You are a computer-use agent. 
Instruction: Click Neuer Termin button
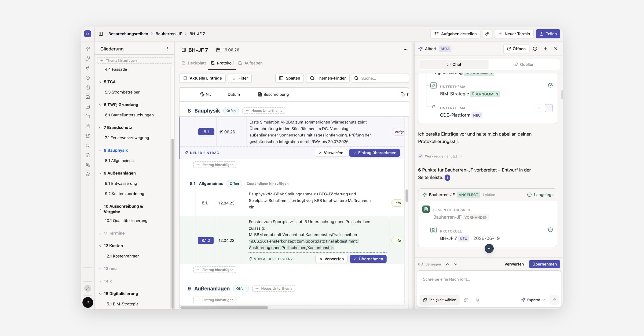514,34
